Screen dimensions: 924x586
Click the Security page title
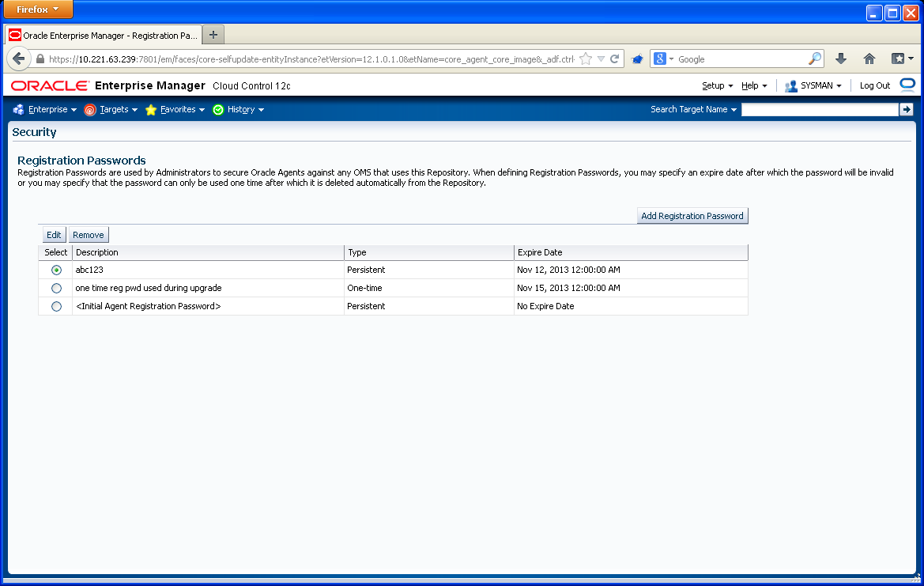coord(34,132)
